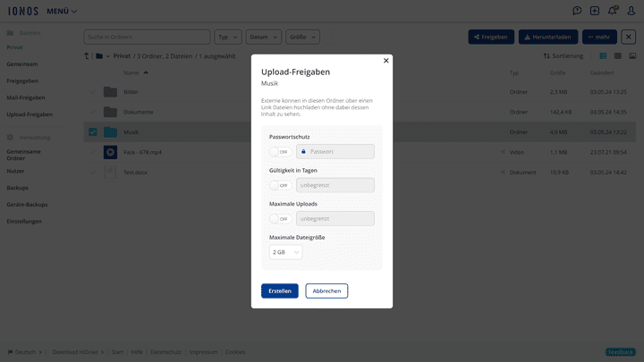The height and width of the screenshot is (362, 644).
Task: Open the chat support icon in header
Action: (x=577, y=11)
